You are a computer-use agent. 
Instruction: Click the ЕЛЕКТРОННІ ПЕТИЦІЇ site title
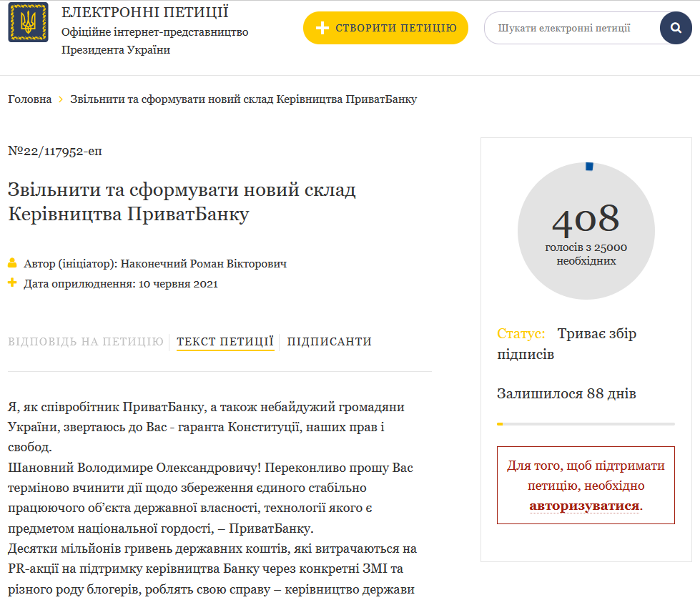coord(144,12)
